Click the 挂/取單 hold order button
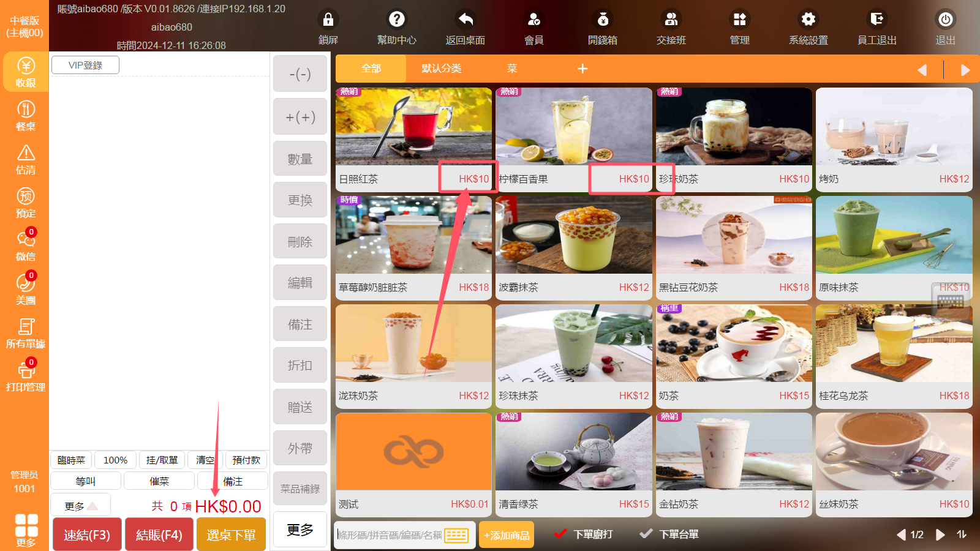The height and width of the screenshot is (551, 980). (x=162, y=460)
